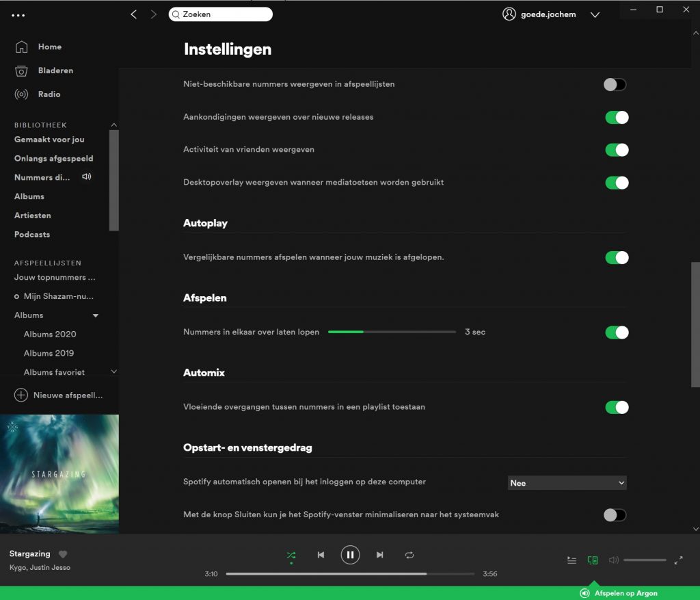Open Jouw topnummers playlist
This screenshot has width=700, height=600.
coord(55,278)
